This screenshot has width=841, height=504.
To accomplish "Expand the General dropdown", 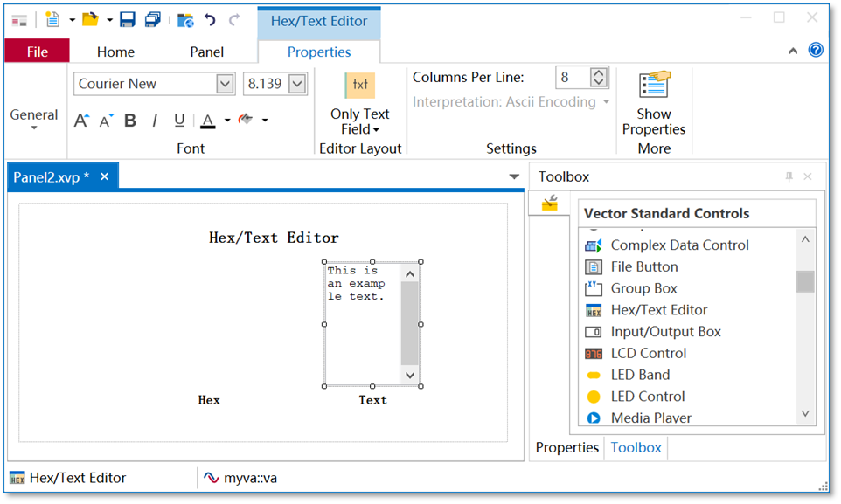I will 34,119.
